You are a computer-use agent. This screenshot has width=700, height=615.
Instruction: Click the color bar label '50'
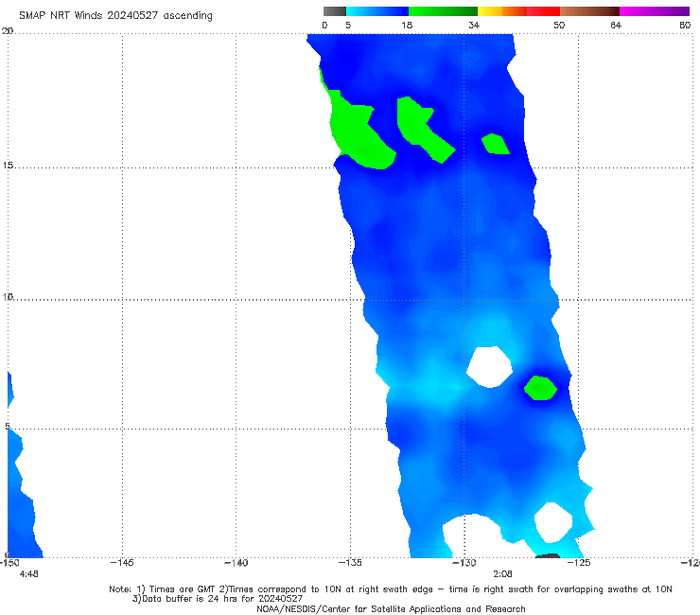point(559,26)
